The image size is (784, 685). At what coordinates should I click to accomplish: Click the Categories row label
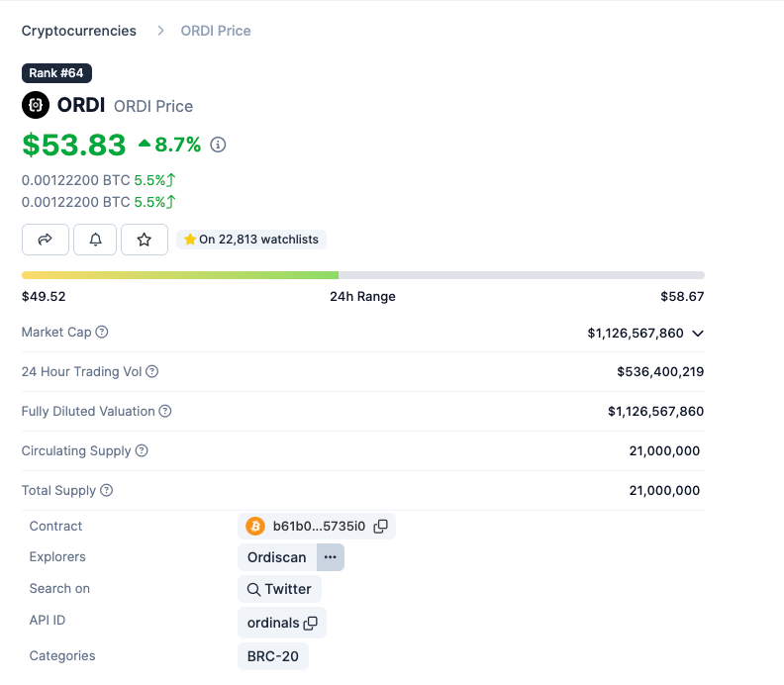click(x=62, y=655)
